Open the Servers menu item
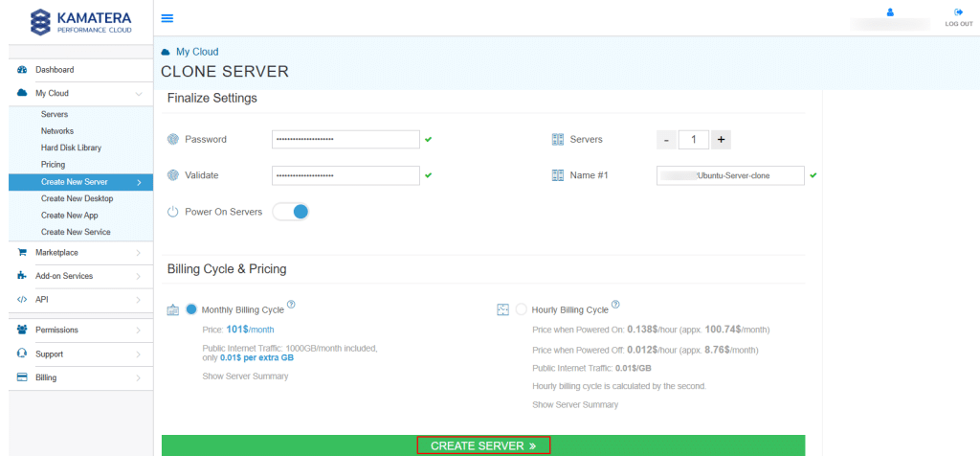This screenshot has height=456, width=980. click(55, 114)
